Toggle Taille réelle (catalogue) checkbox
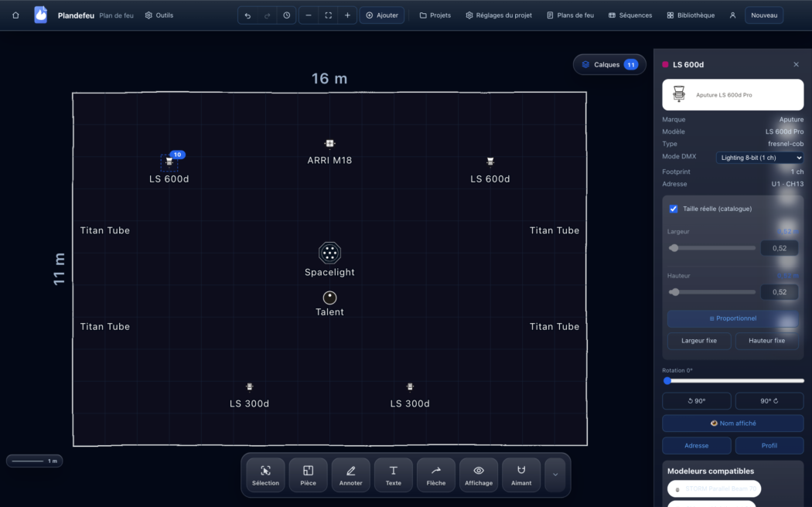 674,209
